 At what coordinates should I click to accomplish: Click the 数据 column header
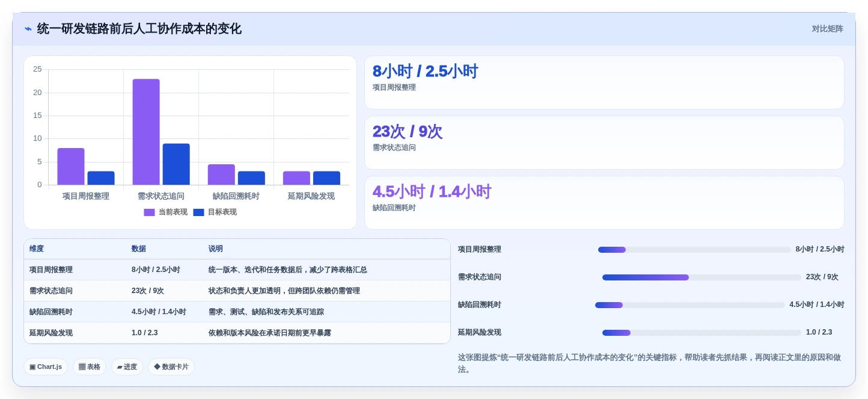point(139,249)
